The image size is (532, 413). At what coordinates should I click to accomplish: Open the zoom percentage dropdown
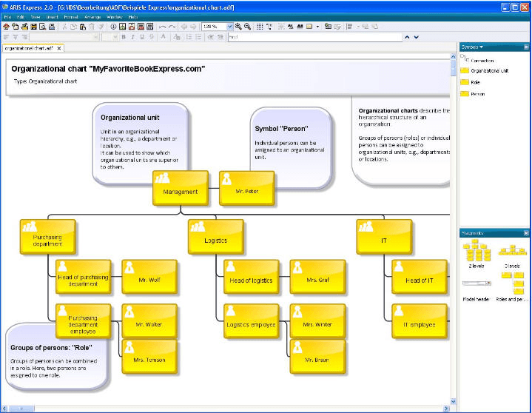coord(229,27)
